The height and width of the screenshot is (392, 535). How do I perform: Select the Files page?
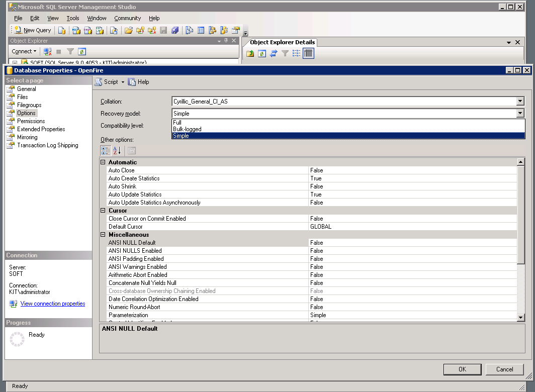pyautogui.click(x=23, y=97)
